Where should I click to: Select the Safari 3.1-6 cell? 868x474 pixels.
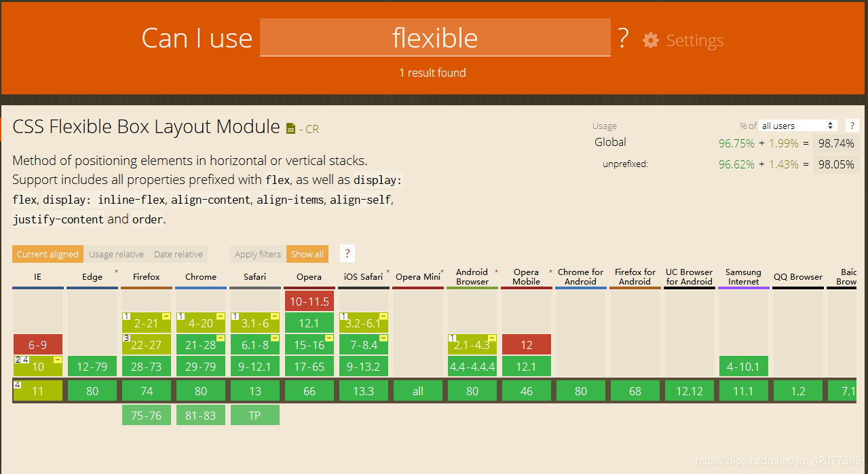(255, 323)
